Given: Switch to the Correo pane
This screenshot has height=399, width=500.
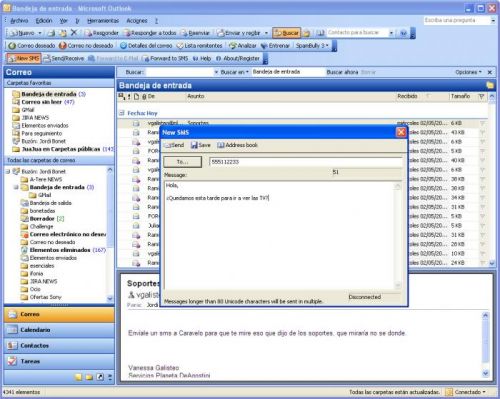Looking at the screenshot, I should tap(59, 314).
